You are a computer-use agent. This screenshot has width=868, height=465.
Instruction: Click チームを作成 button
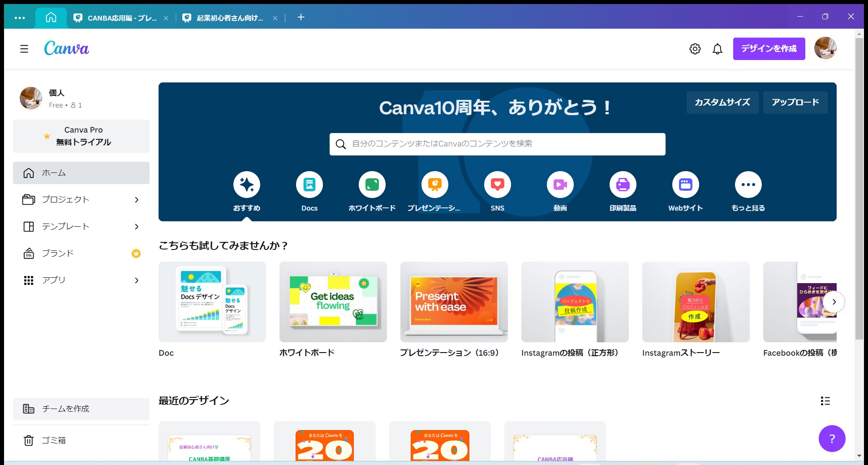coord(81,409)
